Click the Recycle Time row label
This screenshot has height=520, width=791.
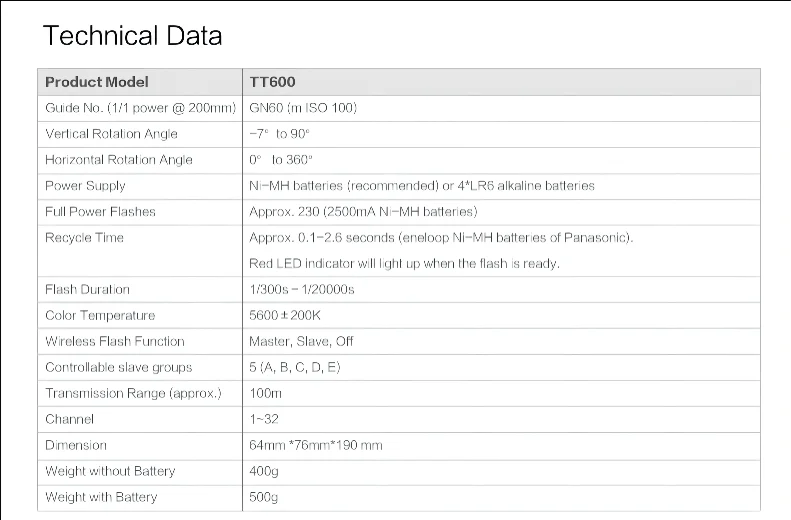pyautogui.click(x=84, y=238)
